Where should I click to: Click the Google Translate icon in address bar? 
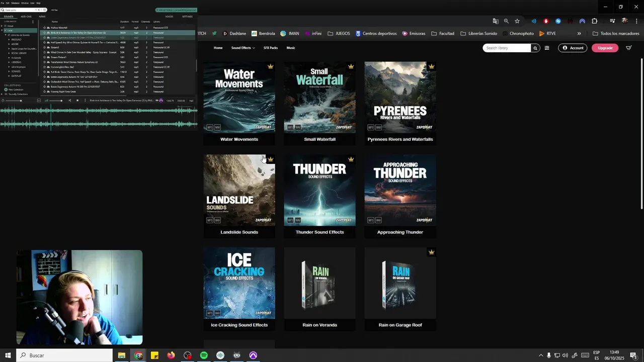click(496, 21)
